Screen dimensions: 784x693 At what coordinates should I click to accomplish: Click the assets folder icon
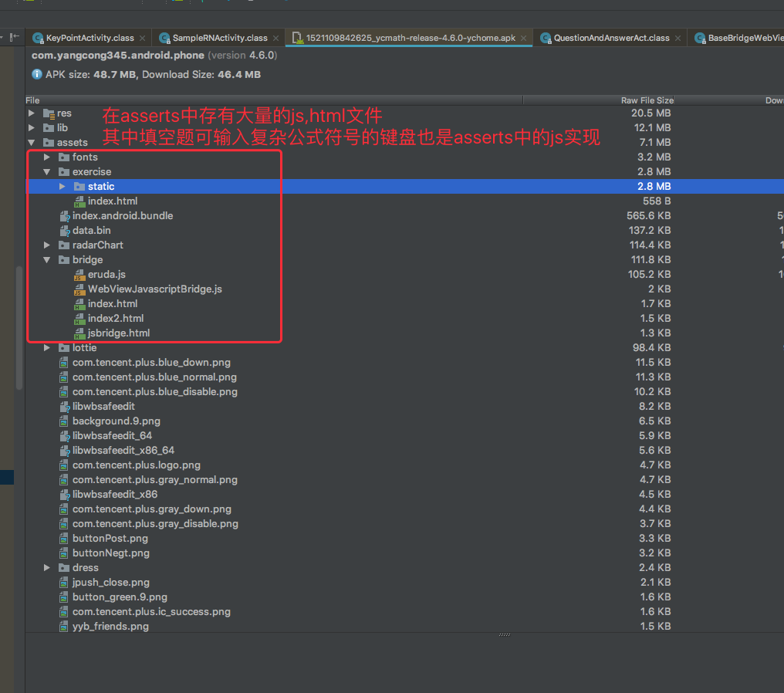pyautogui.click(x=49, y=143)
